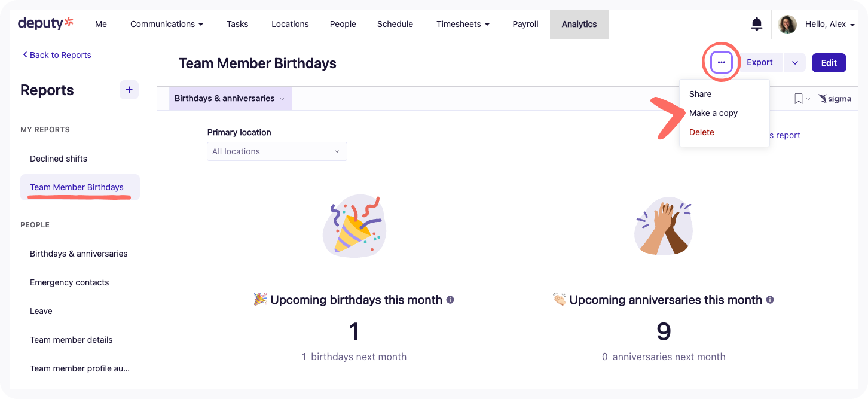Click info icon beside upcoming birthdays
The height and width of the screenshot is (399, 868).
coord(450,300)
